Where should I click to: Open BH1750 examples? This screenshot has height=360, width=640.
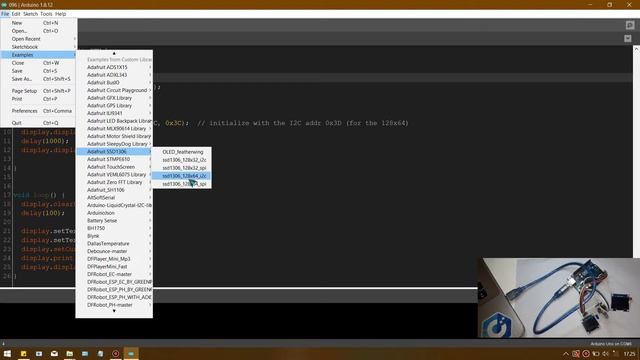coord(114,228)
